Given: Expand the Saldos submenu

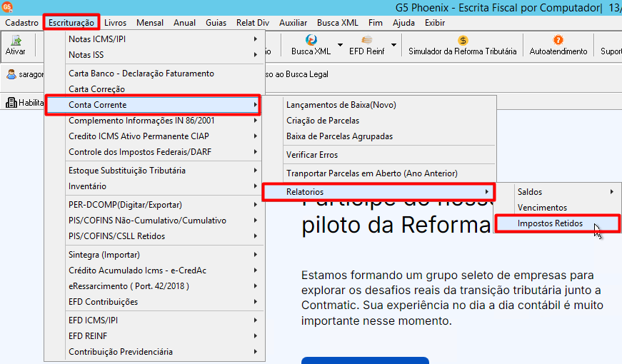Looking at the screenshot, I should tap(612, 191).
